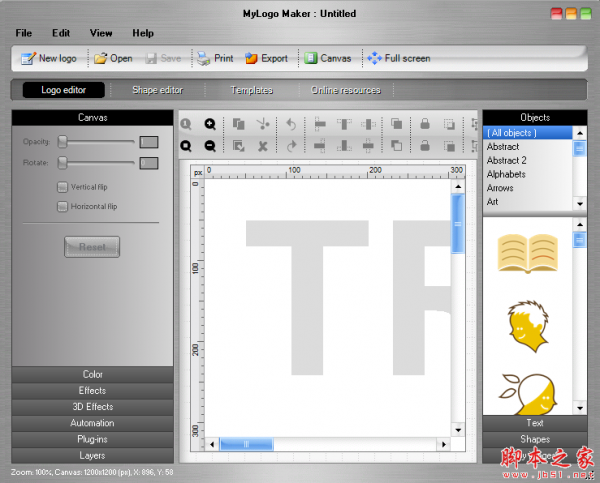This screenshot has width=600, height=483.
Task: Click the cut scissors icon
Action: tap(263, 124)
